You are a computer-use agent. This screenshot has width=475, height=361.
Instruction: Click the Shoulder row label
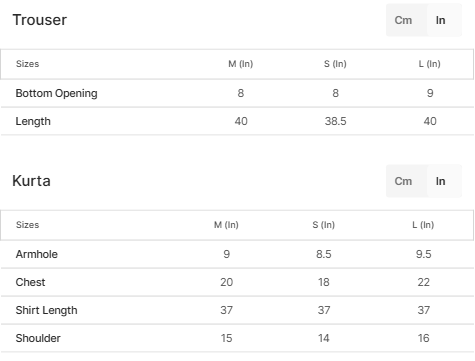(x=38, y=338)
